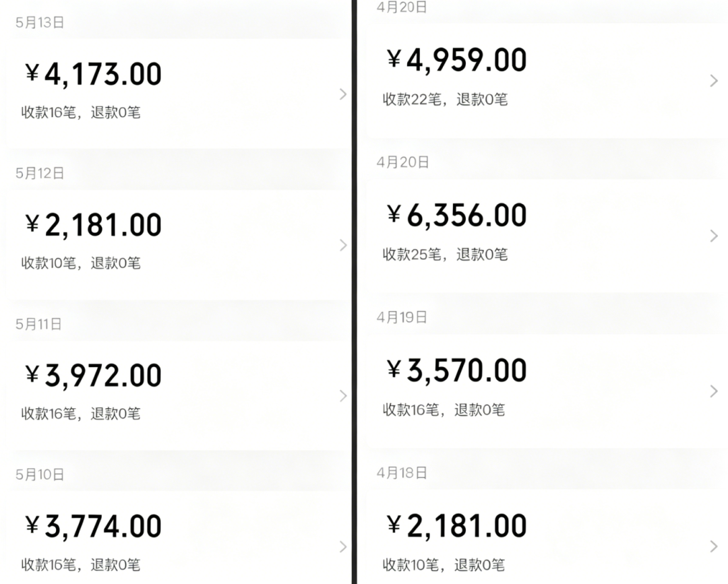The width and height of the screenshot is (728, 584).
Task: Open the ¥4,959.00 record chevron
Action: tap(714, 81)
